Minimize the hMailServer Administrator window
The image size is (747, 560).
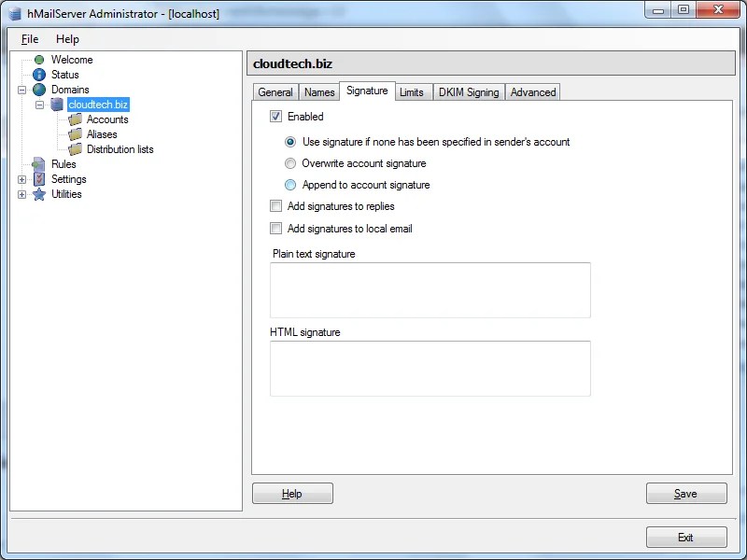(658, 9)
